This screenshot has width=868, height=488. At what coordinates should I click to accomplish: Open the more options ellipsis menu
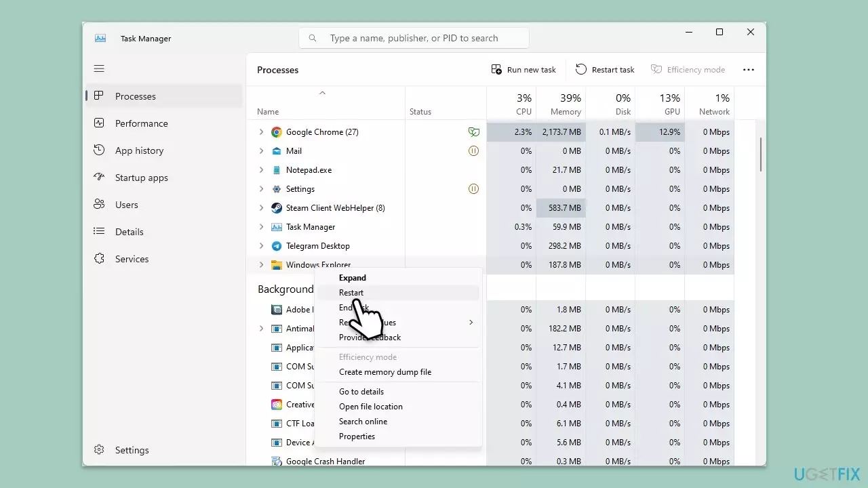pos(749,69)
